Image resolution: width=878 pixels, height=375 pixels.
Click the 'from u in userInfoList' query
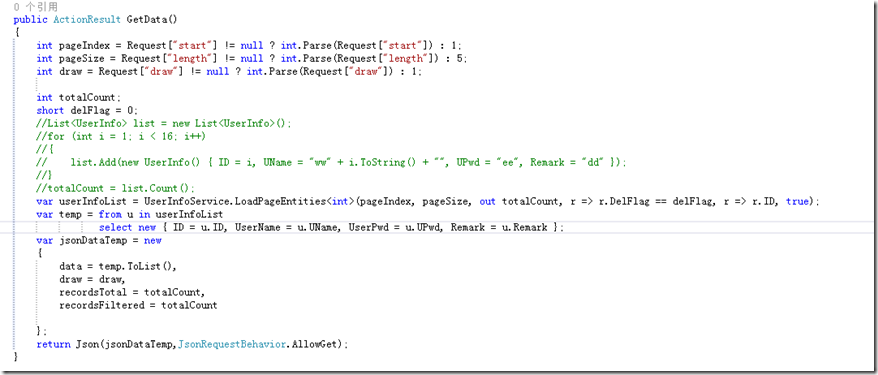point(161,214)
